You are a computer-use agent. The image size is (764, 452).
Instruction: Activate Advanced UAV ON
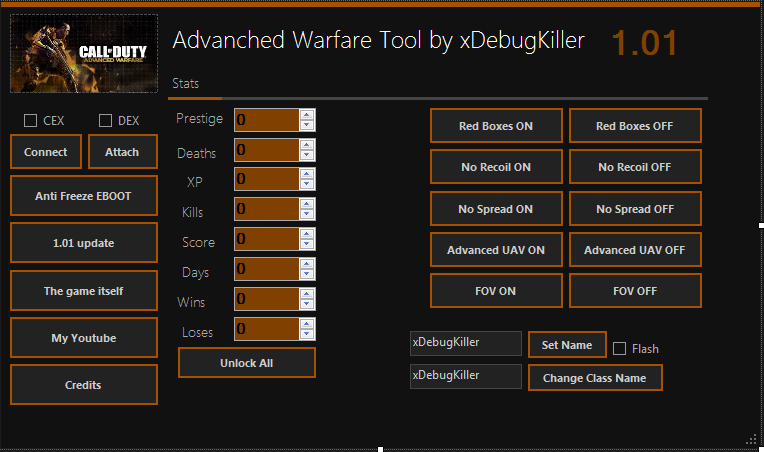pos(496,249)
